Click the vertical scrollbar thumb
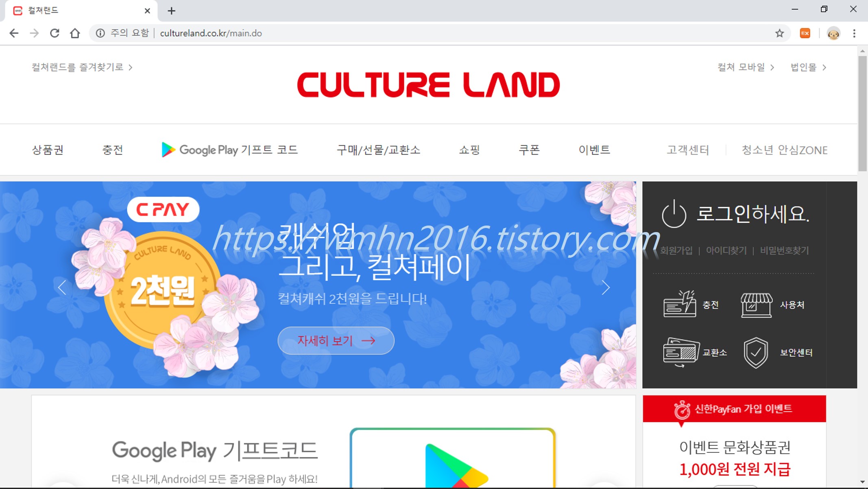Viewport: 868px width, 489px height. tap(862, 114)
